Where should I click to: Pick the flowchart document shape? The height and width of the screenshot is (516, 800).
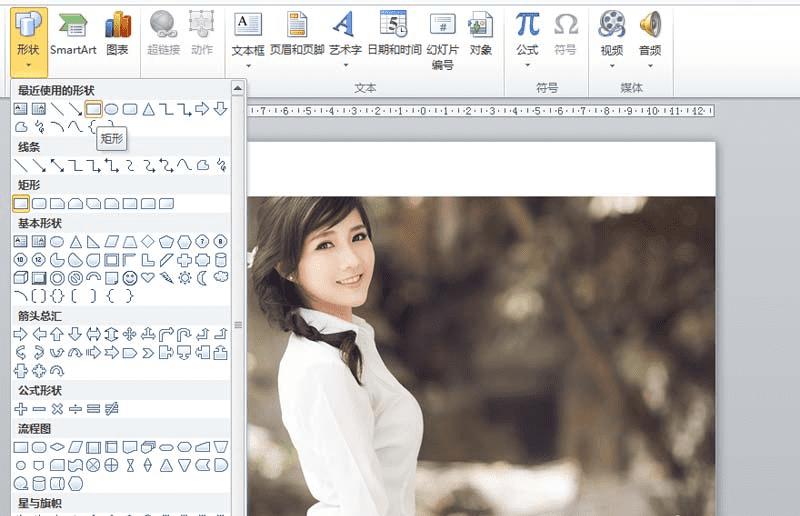130,448
